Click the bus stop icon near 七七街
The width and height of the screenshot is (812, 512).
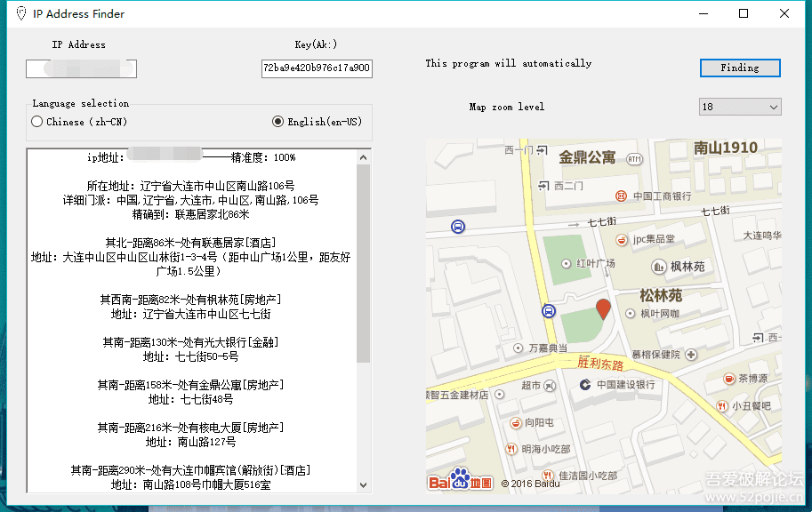click(458, 227)
